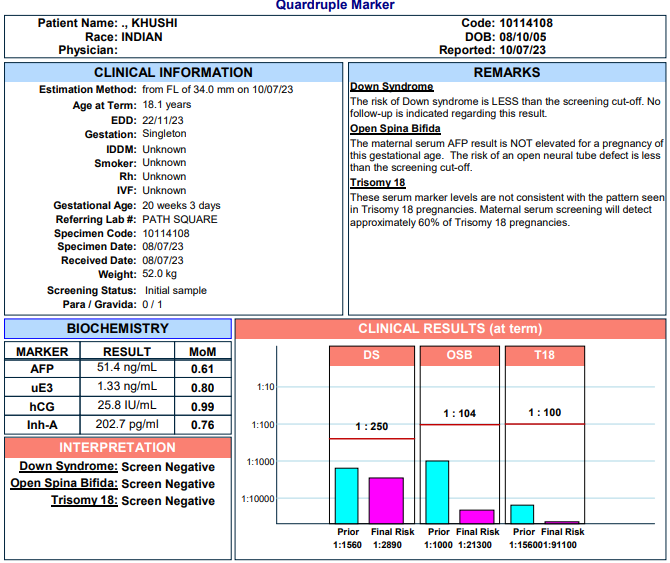Click the INTERPRETATION section header

coord(117,447)
